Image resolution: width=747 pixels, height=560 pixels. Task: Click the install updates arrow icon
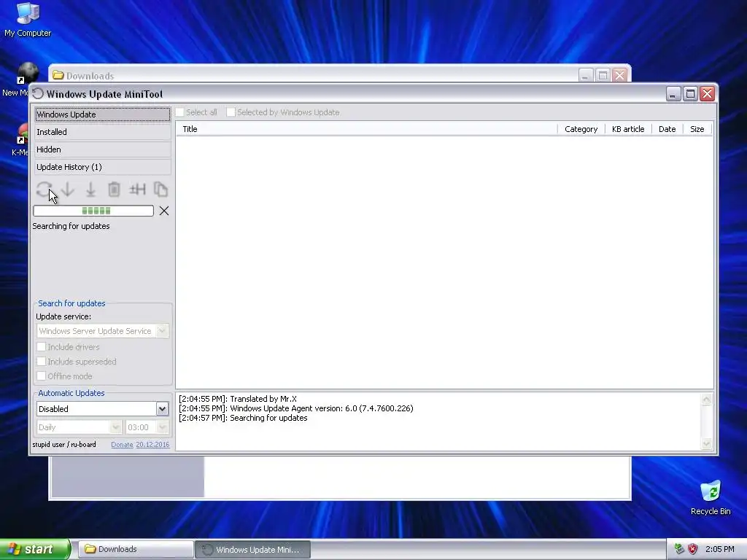[90, 190]
